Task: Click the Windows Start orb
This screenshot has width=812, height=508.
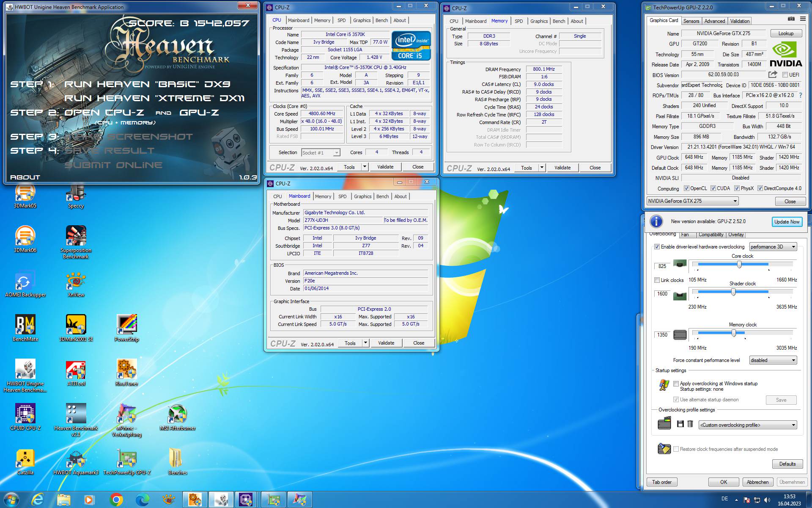Action: (11, 500)
